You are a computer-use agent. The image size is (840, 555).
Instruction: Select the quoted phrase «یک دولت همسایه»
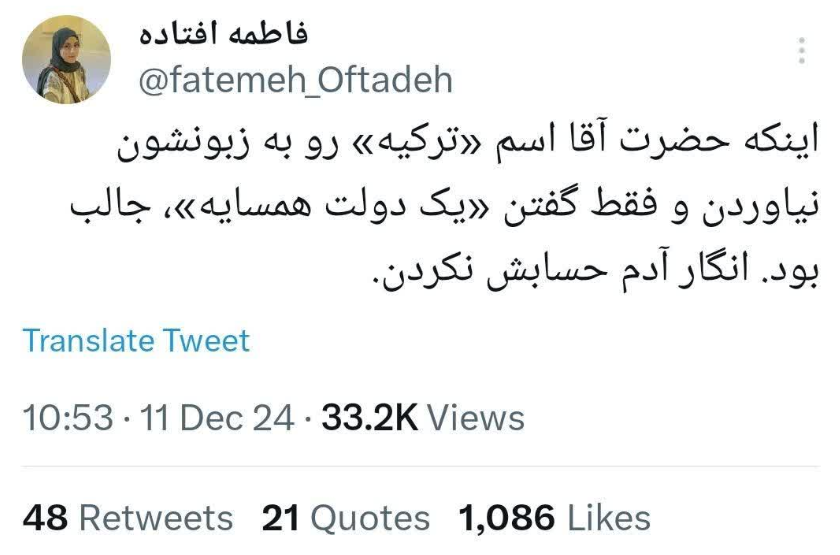pos(335,208)
